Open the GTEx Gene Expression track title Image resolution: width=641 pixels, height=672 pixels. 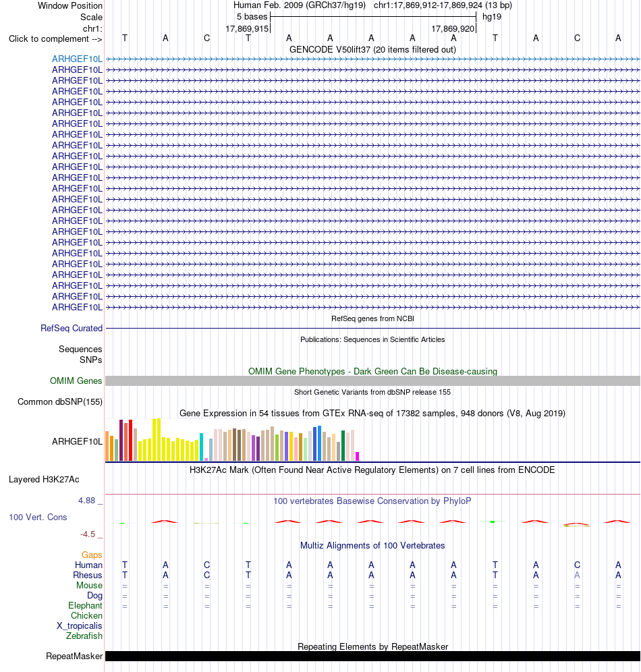[372, 414]
